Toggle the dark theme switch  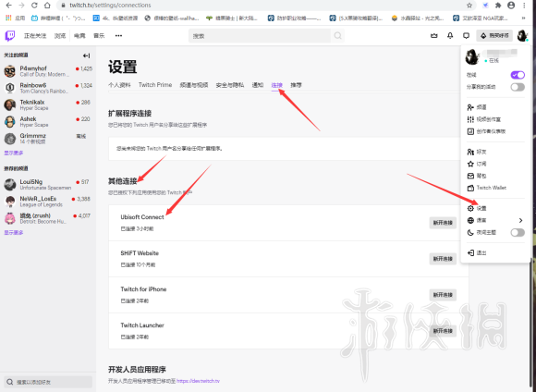point(518,233)
